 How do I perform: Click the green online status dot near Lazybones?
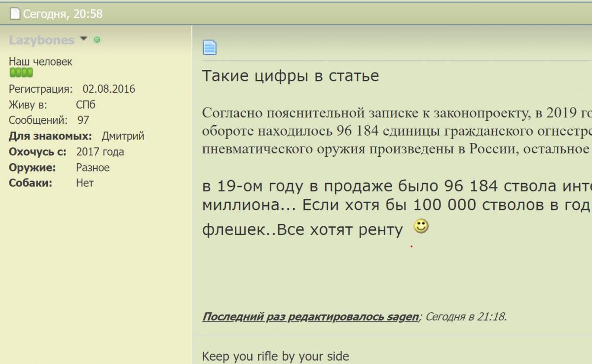(97, 40)
